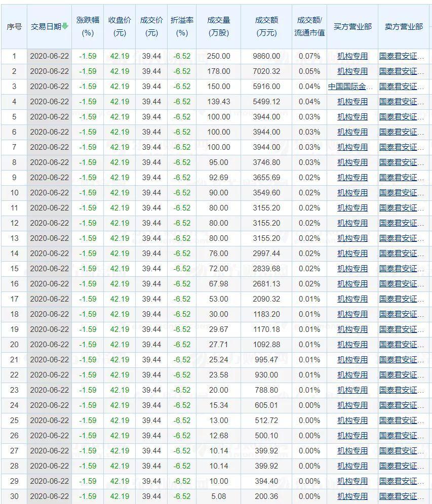Open 机构专用 buyer link in row 17
The width and height of the screenshot is (432, 504).
click(x=352, y=299)
